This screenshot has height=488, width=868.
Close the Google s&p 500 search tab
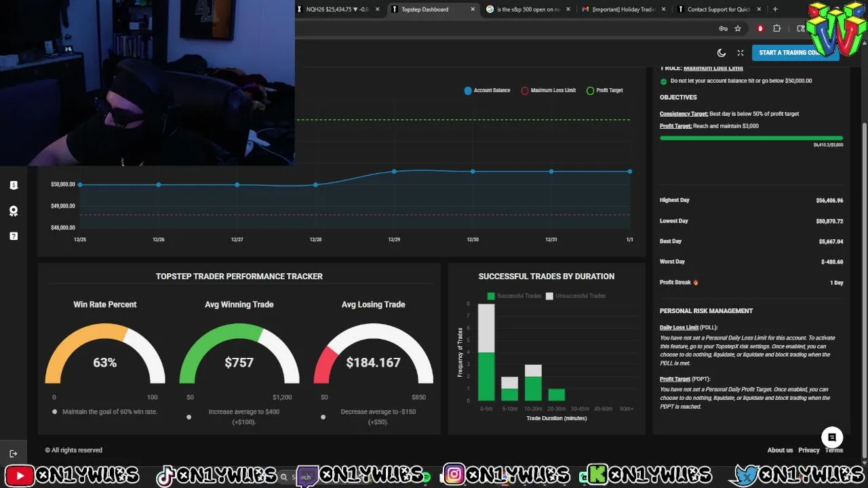[x=568, y=9]
